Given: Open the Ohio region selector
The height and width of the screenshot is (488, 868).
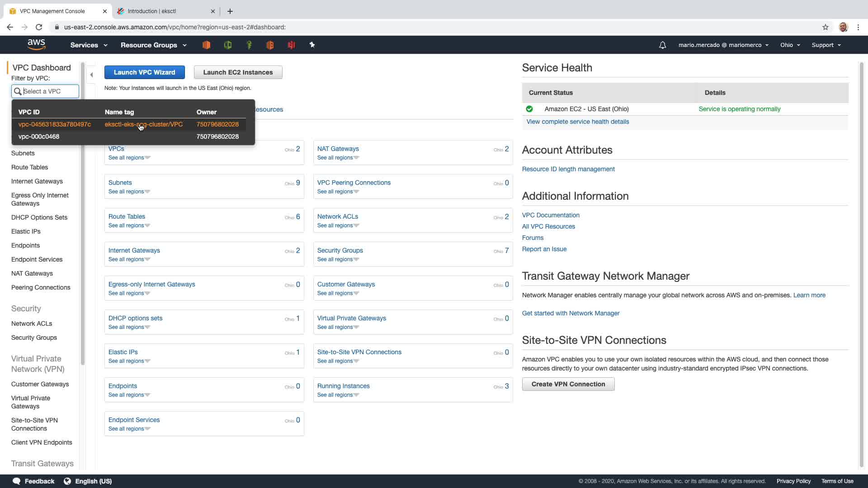Looking at the screenshot, I should (790, 45).
